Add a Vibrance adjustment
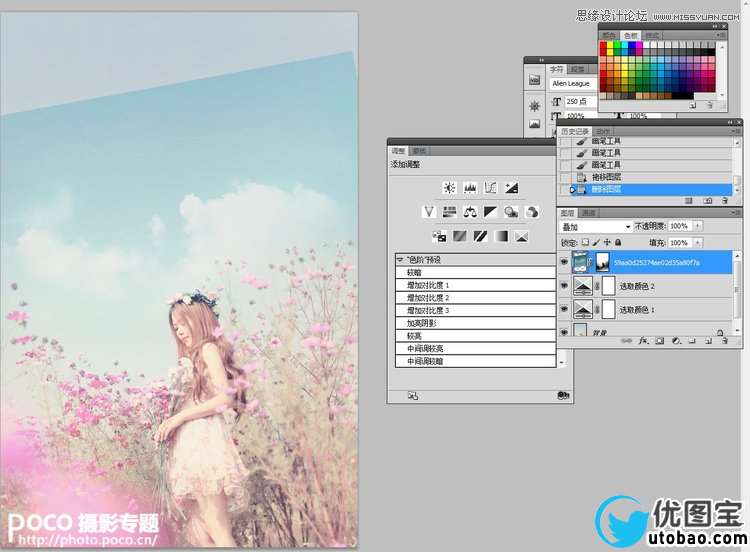This screenshot has width=750, height=552. 429,211
